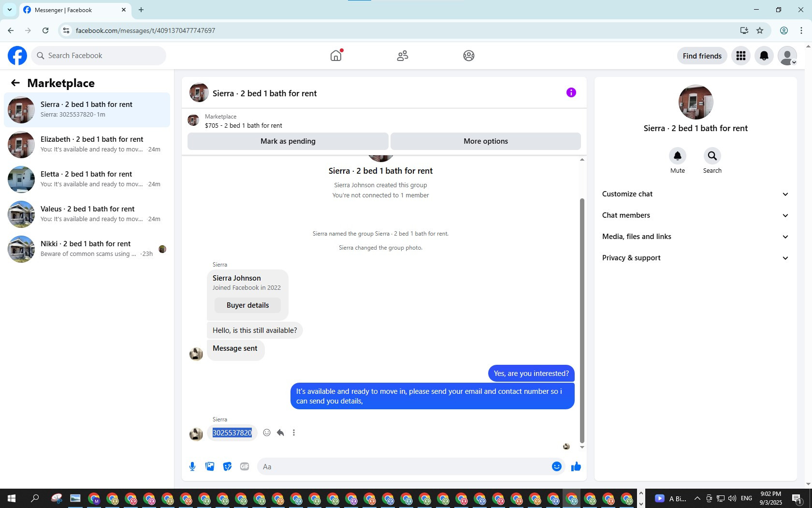The height and width of the screenshot is (508, 812).
Task: Click the large group photo in right panel
Action: pyautogui.click(x=696, y=102)
